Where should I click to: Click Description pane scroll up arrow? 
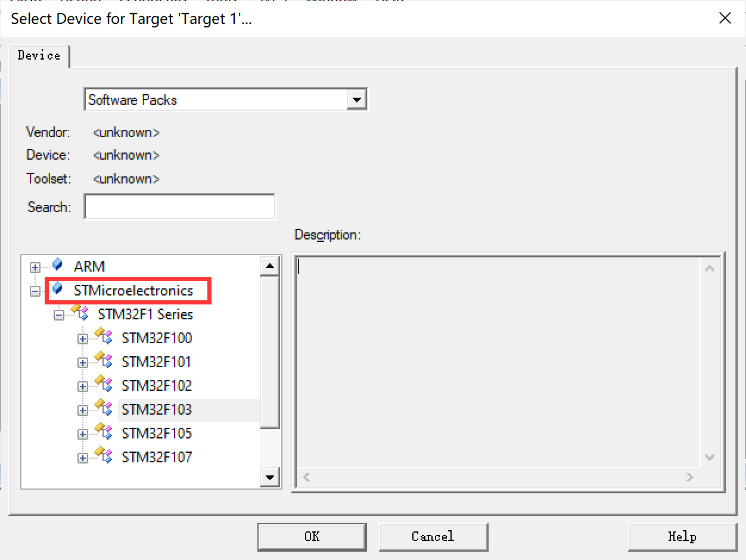pyautogui.click(x=710, y=268)
